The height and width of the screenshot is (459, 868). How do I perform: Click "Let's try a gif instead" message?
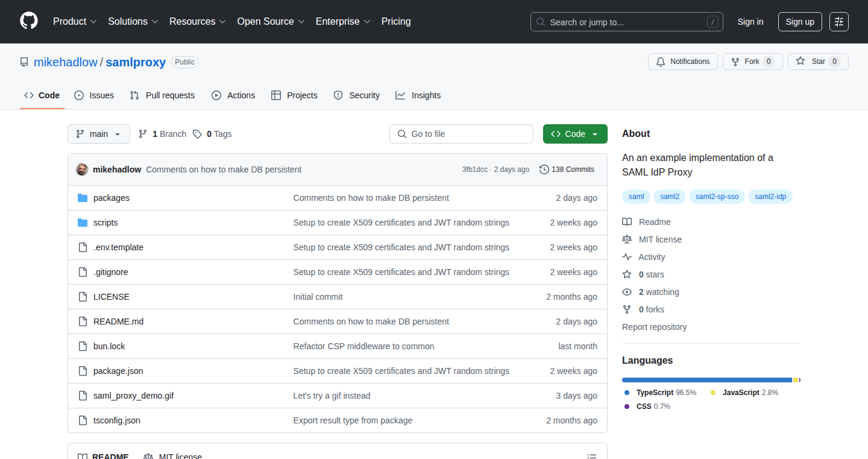[332, 396]
